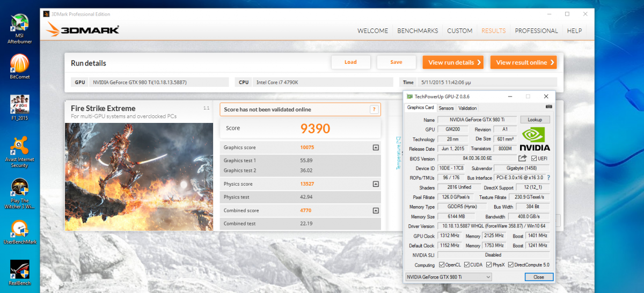Image resolution: width=644 pixels, height=293 pixels.
Task: Open the HELP tab
Action: pos(574,31)
